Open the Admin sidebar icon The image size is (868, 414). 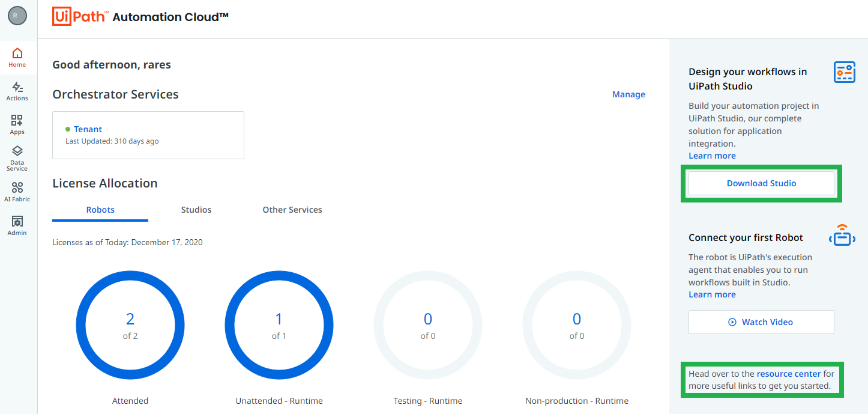[x=17, y=225]
